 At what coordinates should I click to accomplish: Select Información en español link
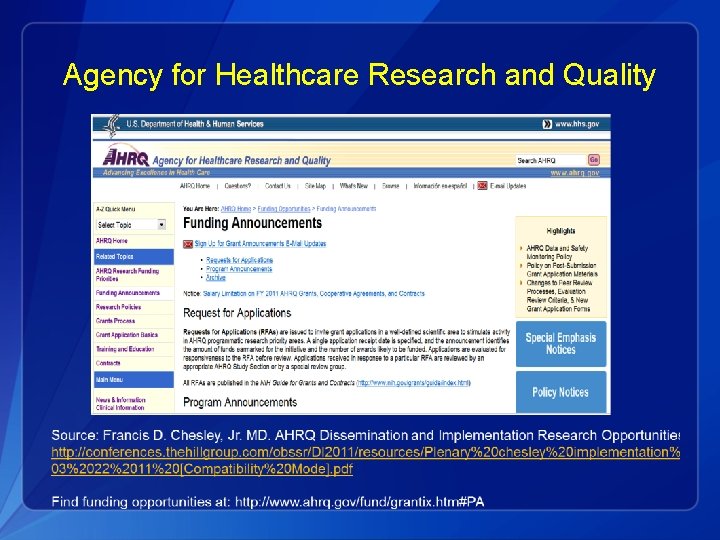tap(440, 186)
